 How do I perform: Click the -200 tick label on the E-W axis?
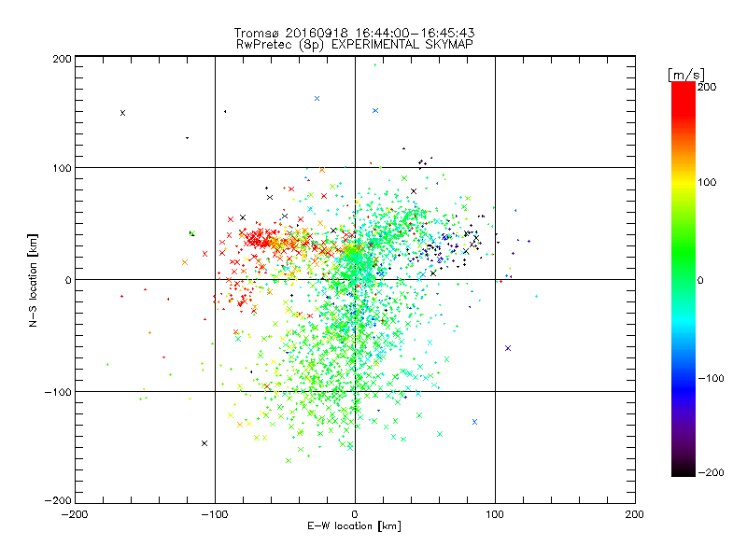click(x=75, y=514)
